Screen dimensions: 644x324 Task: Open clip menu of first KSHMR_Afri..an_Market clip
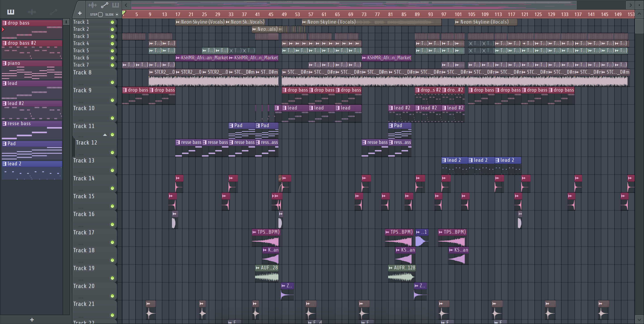tap(178, 58)
